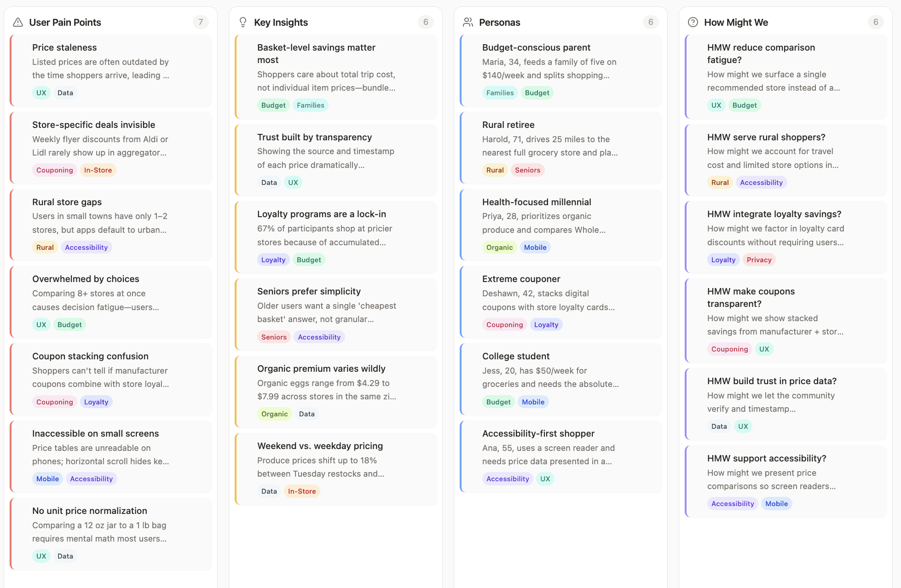This screenshot has height=588, width=901.
Task: Click the Privacy tag on HMW integrate loyalty savings
Action: pyautogui.click(x=759, y=260)
